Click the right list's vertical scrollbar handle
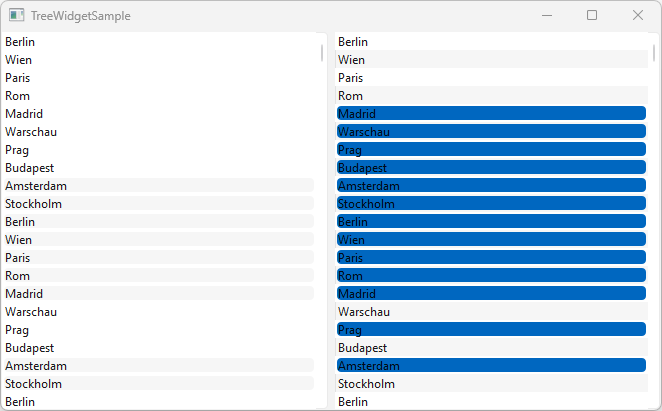This screenshot has height=411, width=662. click(x=654, y=53)
